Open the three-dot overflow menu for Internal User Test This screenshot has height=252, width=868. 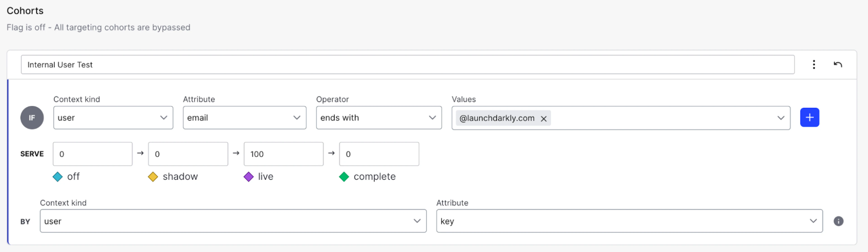[814, 64]
